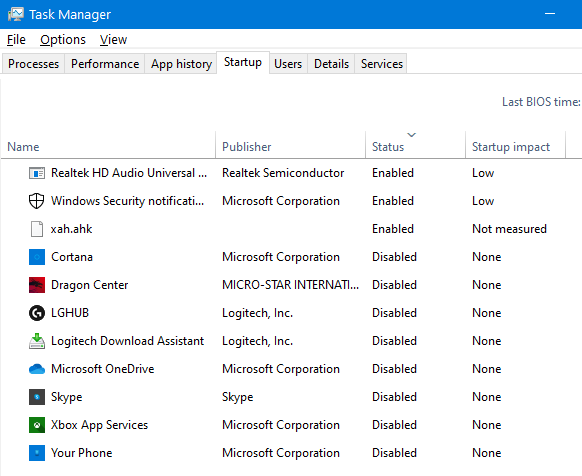
Task: Switch to the Performance tab
Action: pos(105,64)
